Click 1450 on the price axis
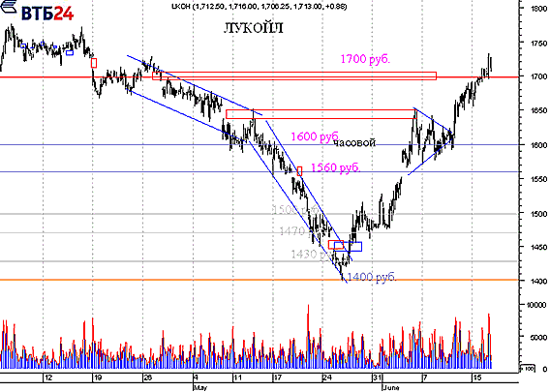Screen dimensions: 550x392 coord(538,247)
